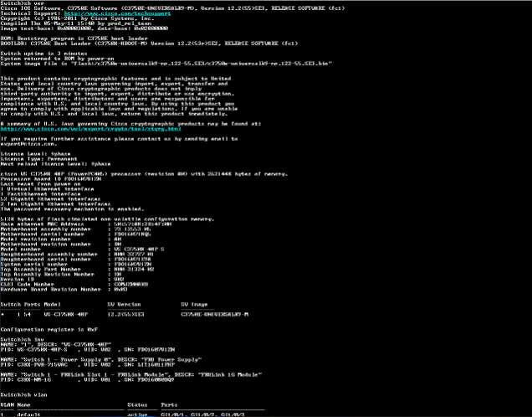The width and height of the screenshot is (532, 417).
Task: Click the 'SW Version' column header
Action: [x=124, y=305]
